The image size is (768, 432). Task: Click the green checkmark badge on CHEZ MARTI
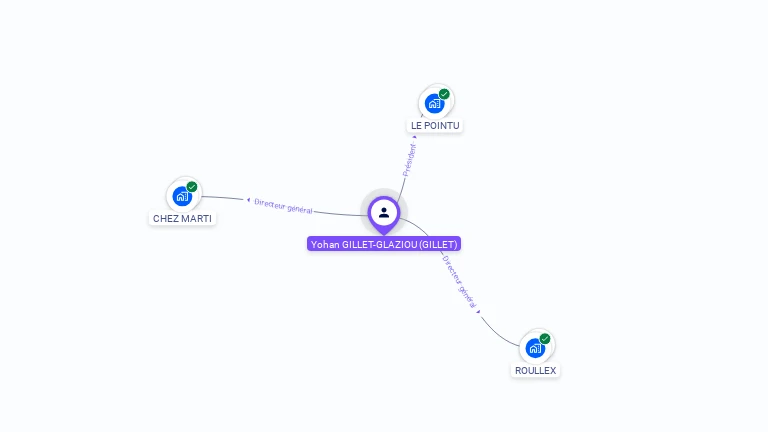(192, 187)
